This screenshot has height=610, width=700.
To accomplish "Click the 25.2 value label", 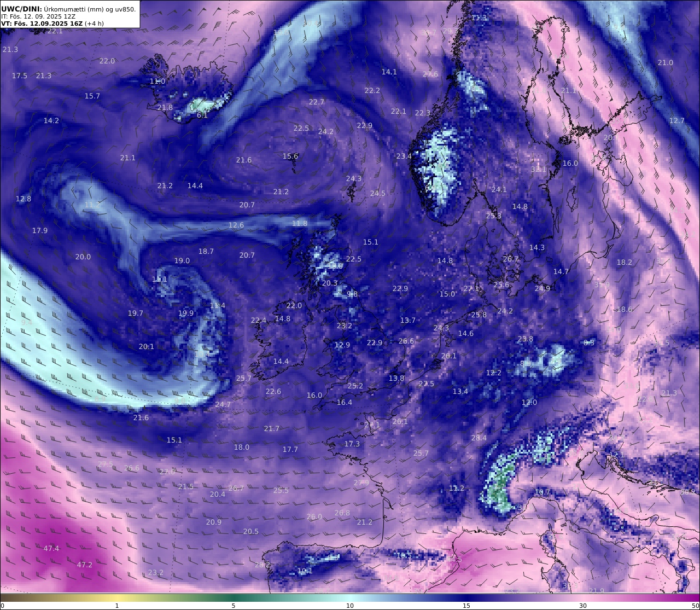I will tap(355, 386).
